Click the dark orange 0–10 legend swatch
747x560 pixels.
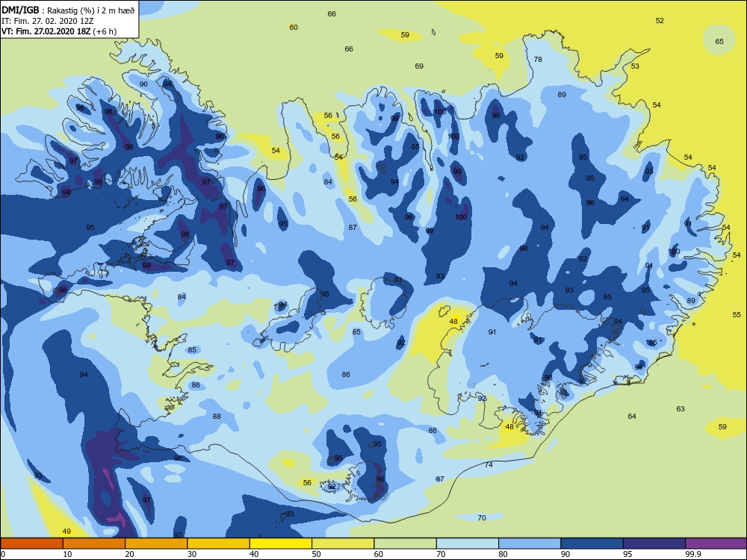click(x=31, y=544)
